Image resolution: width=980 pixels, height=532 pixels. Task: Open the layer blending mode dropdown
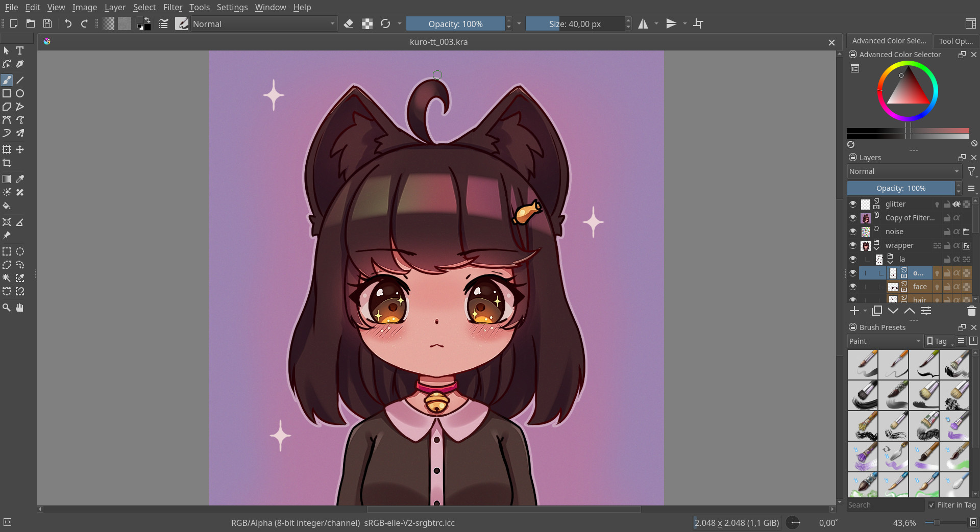pyautogui.click(x=903, y=171)
